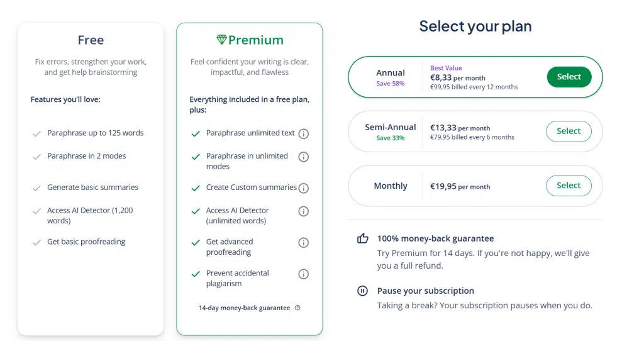
Task: Open info icon for Prevent accidental plagiarism
Action: click(x=304, y=274)
